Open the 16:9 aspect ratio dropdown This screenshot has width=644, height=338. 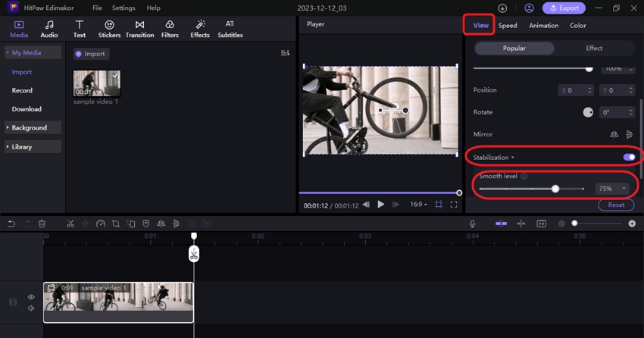click(x=420, y=205)
